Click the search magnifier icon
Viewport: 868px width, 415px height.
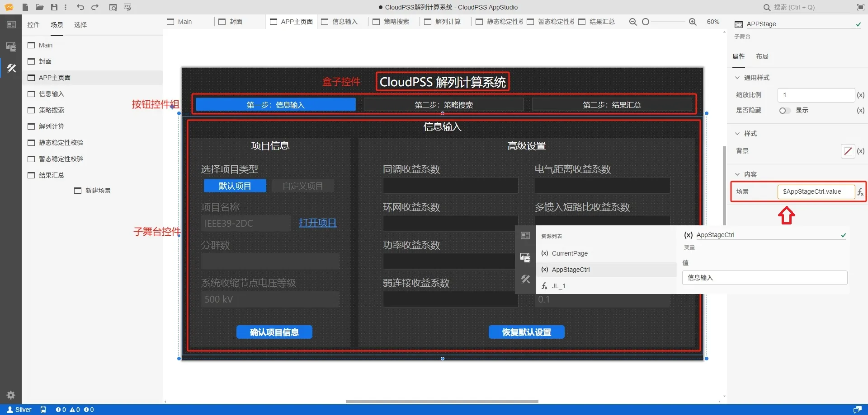[x=767, y=7]
